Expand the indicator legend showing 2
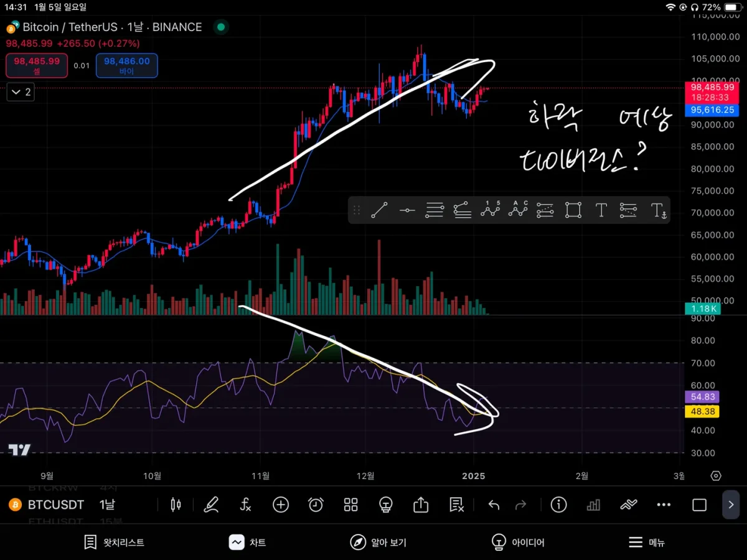 [19, 92]
